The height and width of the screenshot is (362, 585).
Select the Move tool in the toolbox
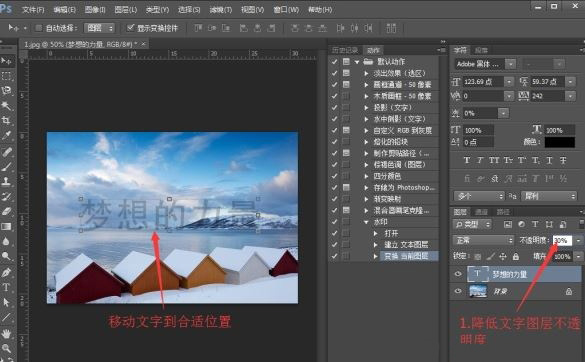pos(6,61)
